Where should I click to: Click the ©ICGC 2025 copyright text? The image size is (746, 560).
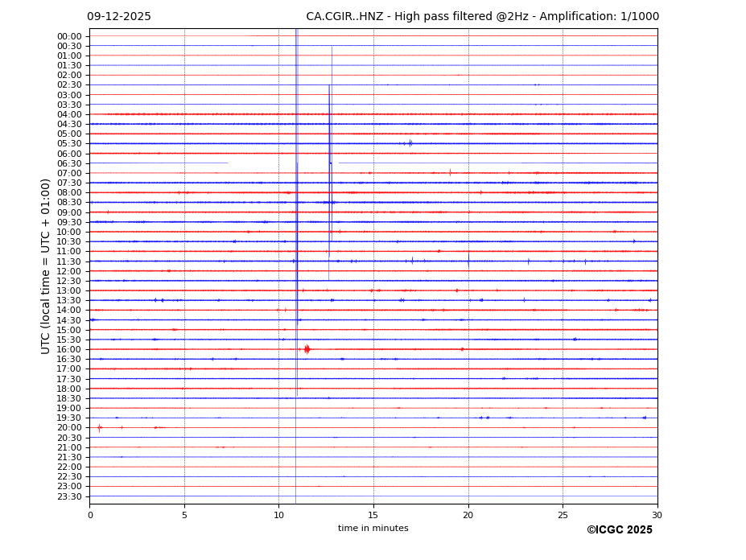point(619,529)
